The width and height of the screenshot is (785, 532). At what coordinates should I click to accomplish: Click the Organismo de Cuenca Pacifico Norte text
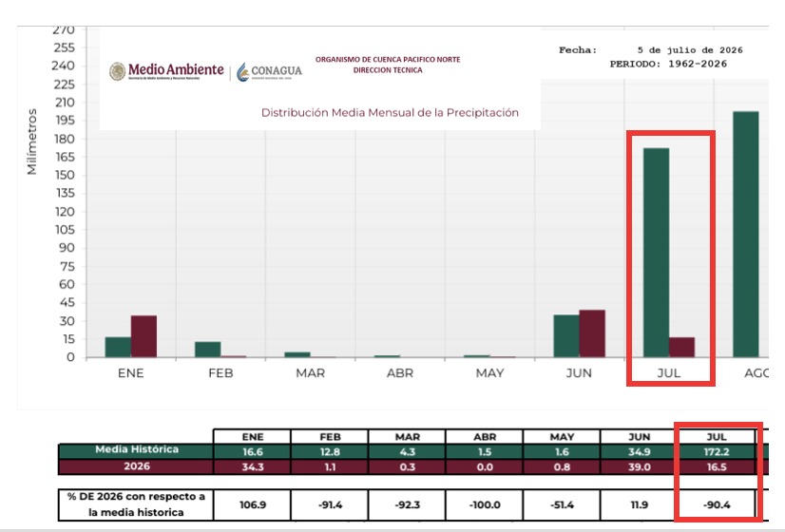point(388,59)
